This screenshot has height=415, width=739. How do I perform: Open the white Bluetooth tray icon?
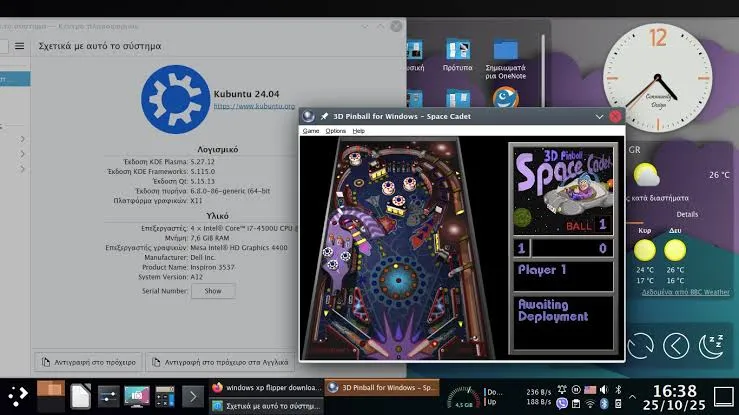coord(618,390)
